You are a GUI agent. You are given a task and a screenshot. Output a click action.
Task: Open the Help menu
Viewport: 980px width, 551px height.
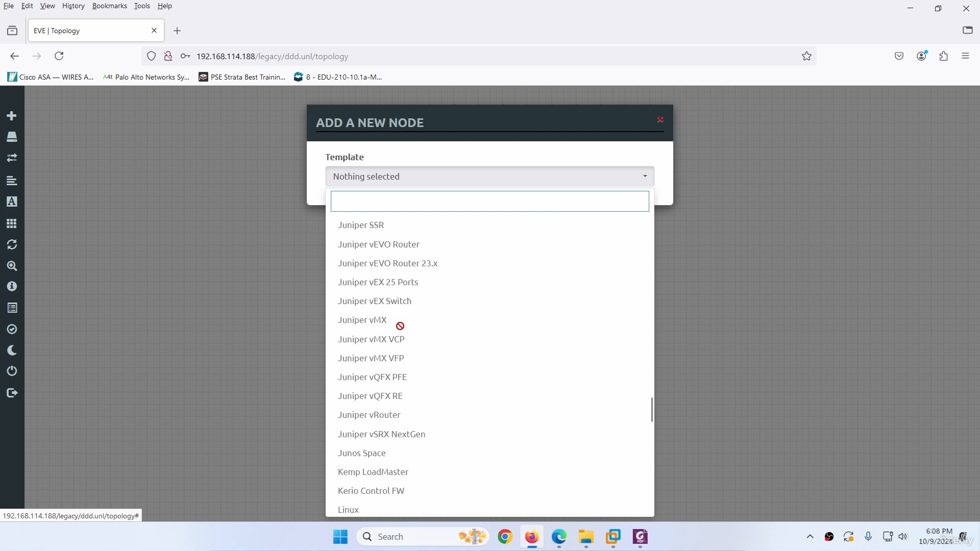pos(164,6)
